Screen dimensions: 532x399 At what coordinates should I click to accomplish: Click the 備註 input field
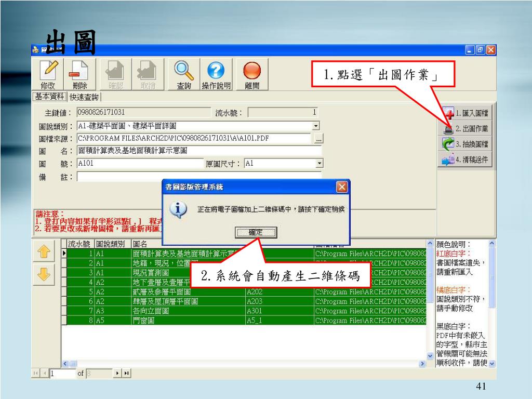[199, 177]
